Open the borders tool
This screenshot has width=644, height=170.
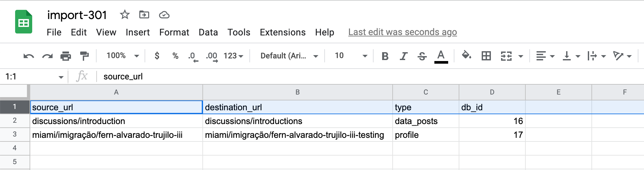point(486,56)
